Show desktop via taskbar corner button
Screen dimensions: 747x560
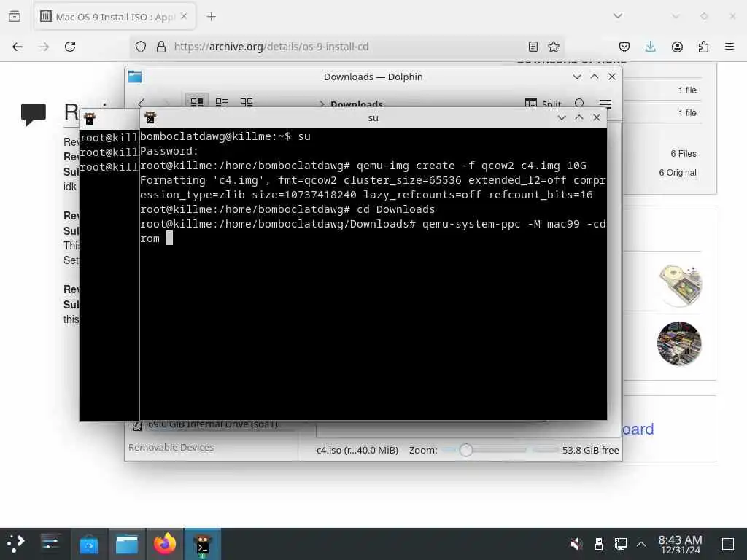pyautogui.click(x=728, y=544)
